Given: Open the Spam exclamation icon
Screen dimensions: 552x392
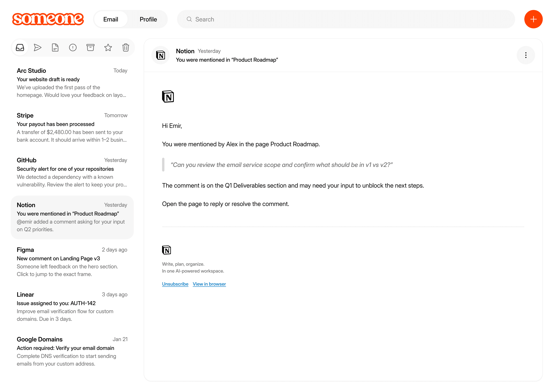Looking at the screenshot, I should 73,48.
